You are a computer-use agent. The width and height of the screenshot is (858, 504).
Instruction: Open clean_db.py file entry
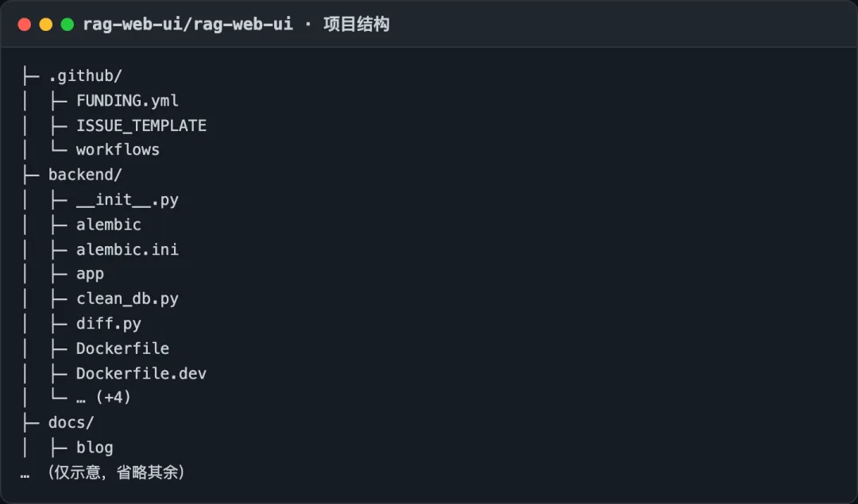click(127, 299)
